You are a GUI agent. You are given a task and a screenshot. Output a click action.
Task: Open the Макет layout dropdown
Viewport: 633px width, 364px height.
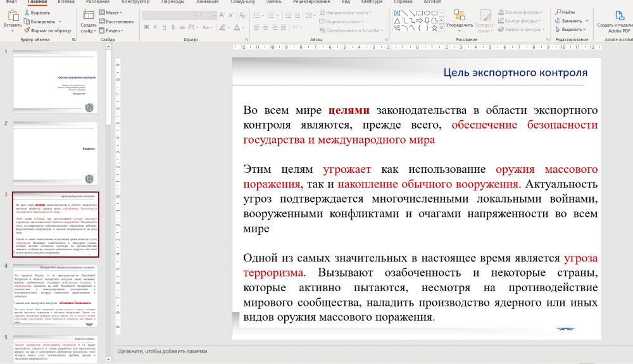[113, 12]
